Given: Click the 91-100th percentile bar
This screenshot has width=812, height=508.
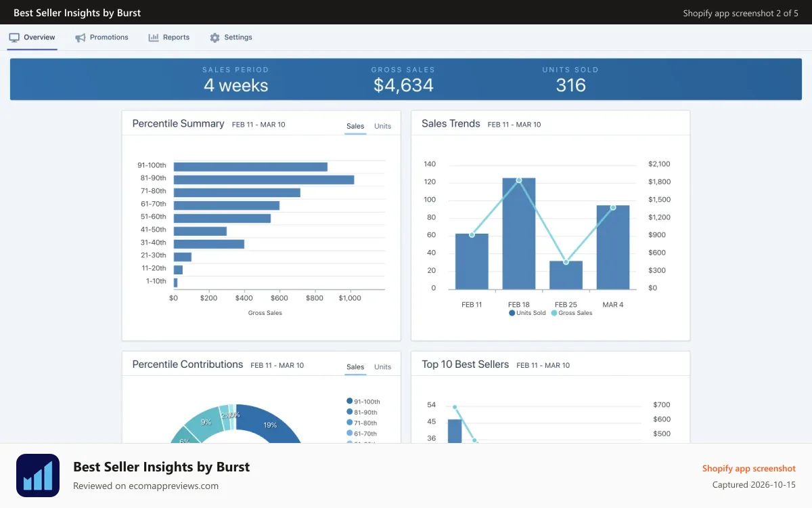Looking at the screenshot, I should click(250, 167).
